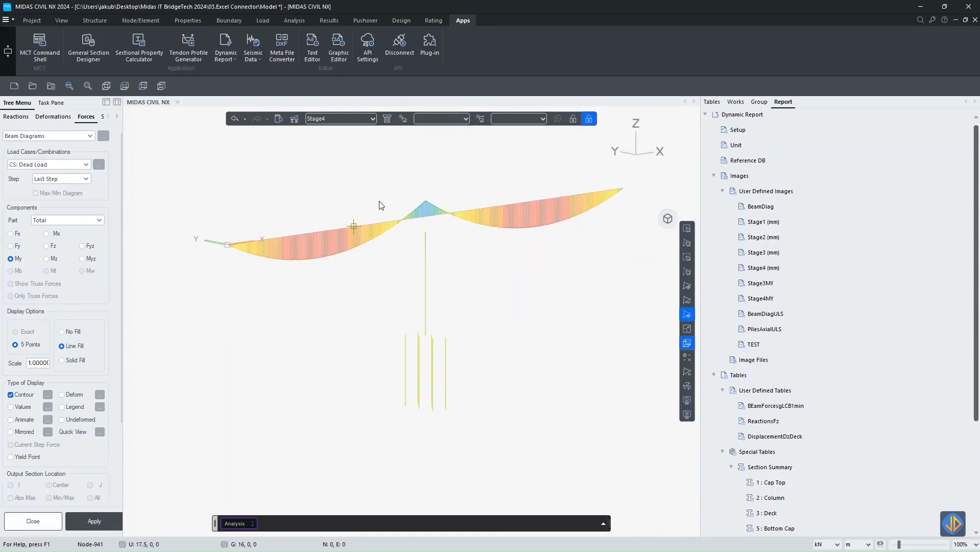
Task: Click the 3D view cube icon
Action: [667, 219]
